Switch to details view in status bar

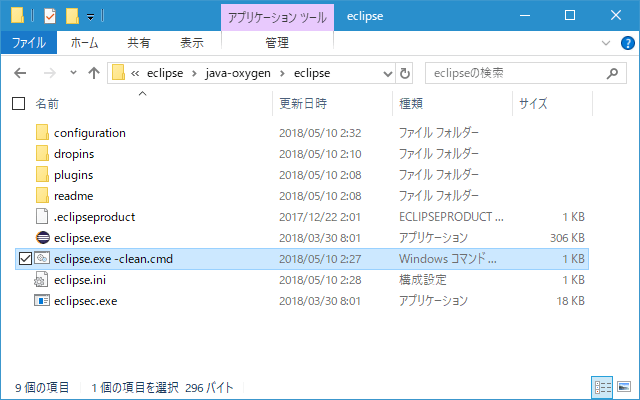[602, 387]
